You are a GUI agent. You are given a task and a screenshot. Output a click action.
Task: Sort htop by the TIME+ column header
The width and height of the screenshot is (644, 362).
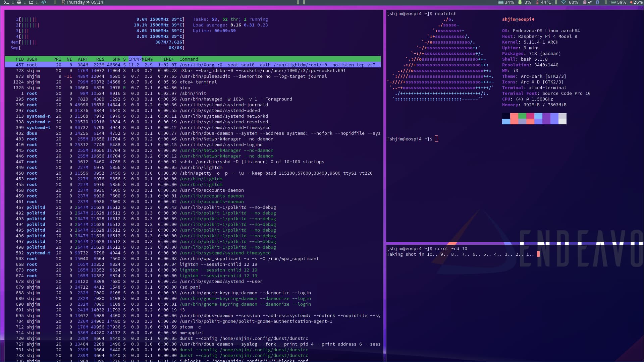167,59
